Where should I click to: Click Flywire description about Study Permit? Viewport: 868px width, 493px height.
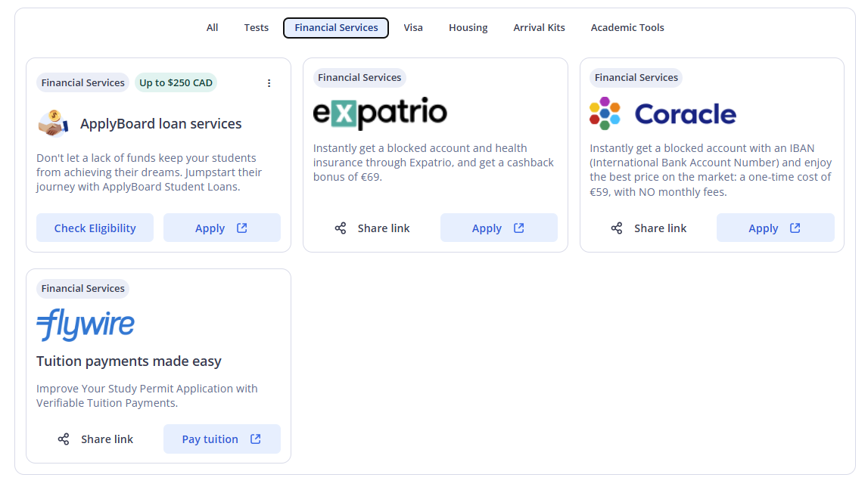pyautogui.click(x=148, y=395)
